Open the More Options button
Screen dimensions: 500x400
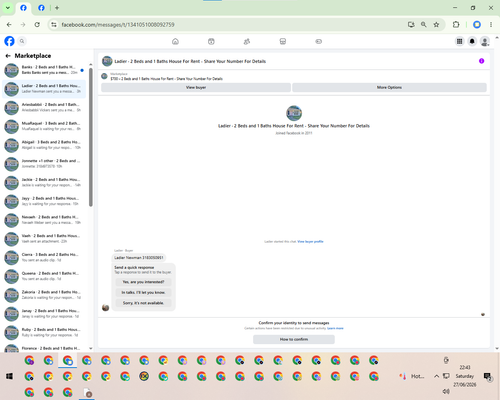click(389, 87)
